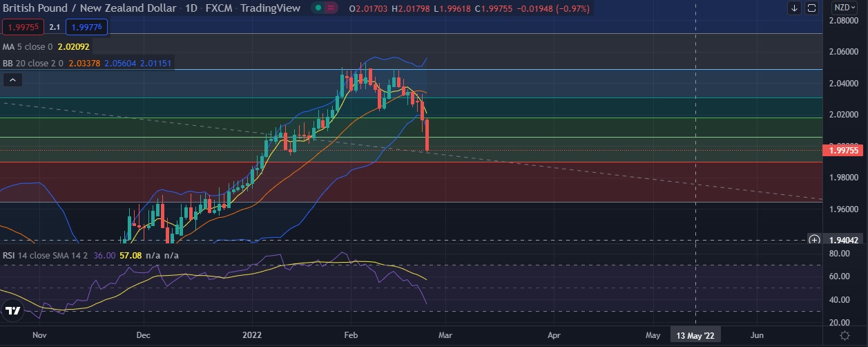Click the RSI value 36.00
The width and height of the screenshot is (868, 347).
[x=104, y=255]
